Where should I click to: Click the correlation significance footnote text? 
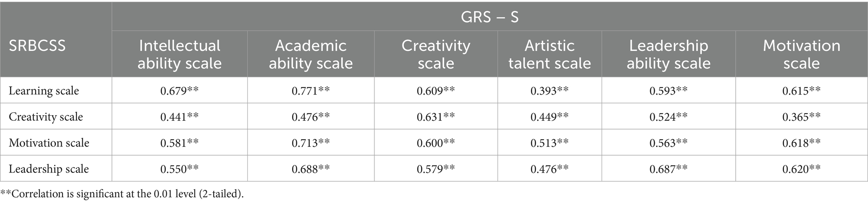[x=122, y=194]
